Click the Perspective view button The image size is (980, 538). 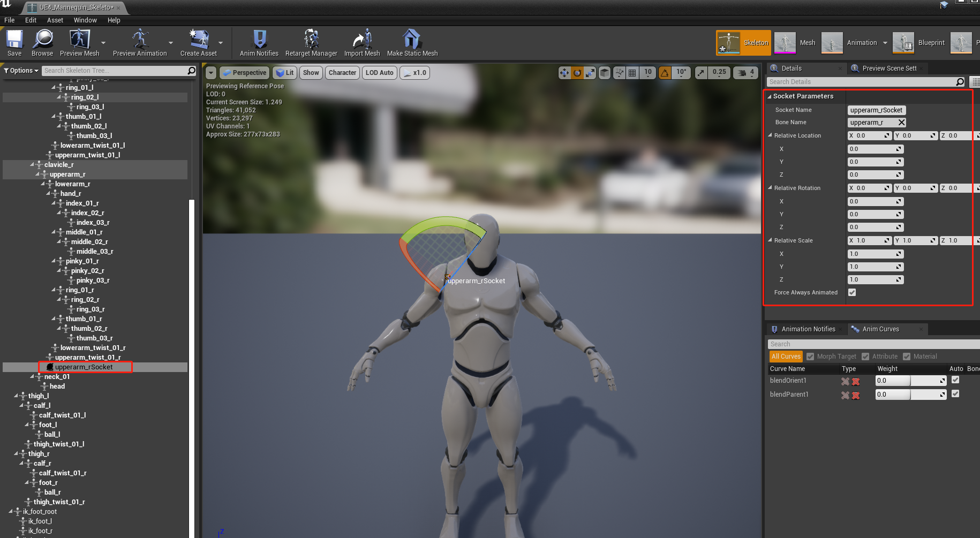pyautogui.click(x=244, y=73)
